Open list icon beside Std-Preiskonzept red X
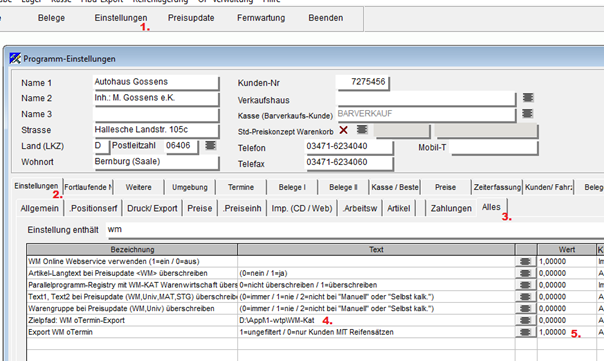Image resolution: width=604 pixels, height=361 pixels. click(x=362, y=129)
